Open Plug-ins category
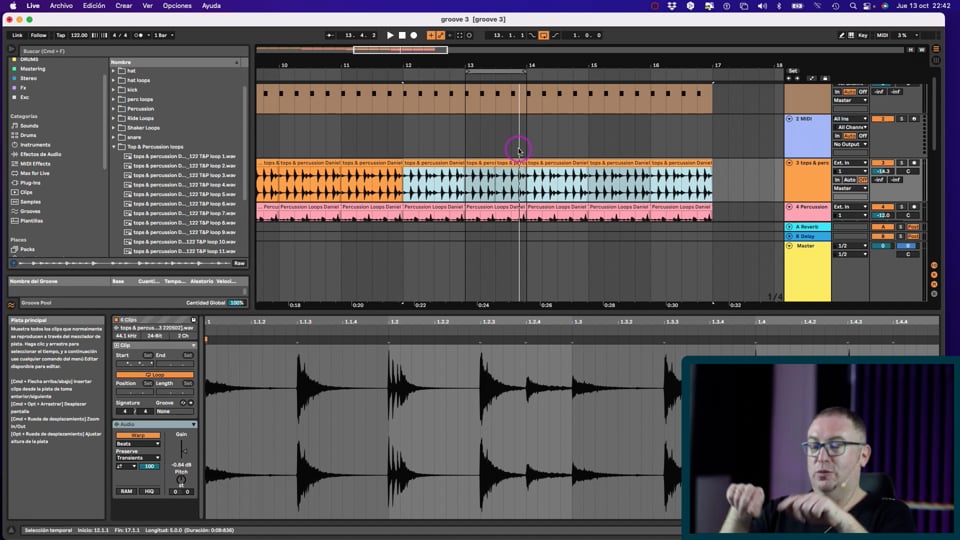Viewport: 960px width, 540px height. (x=30, y=182)
